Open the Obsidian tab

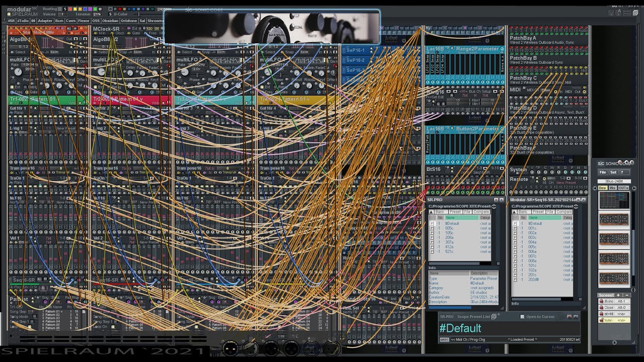coord(110,21)
